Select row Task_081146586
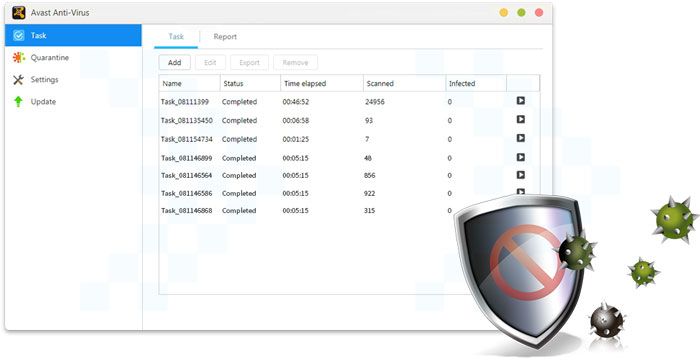 [349, 193]
